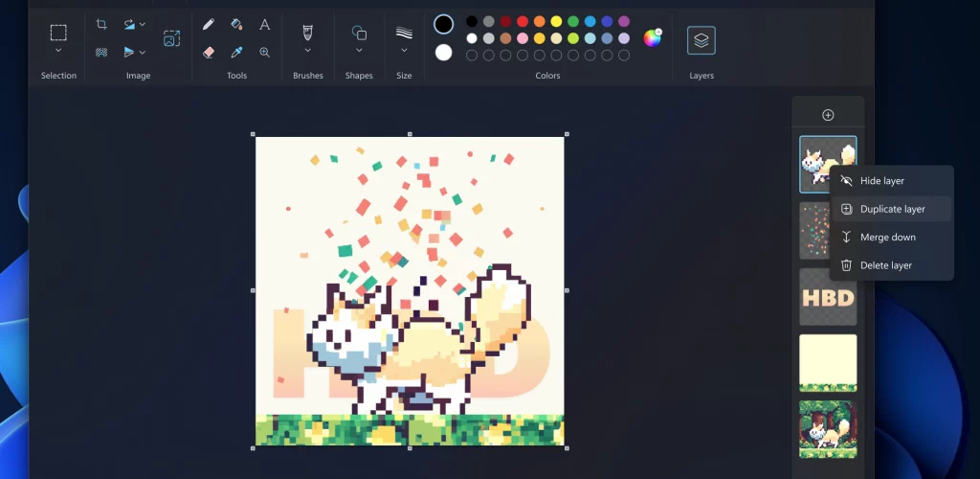Pick the yellow palette swatch

pos(556,22)
